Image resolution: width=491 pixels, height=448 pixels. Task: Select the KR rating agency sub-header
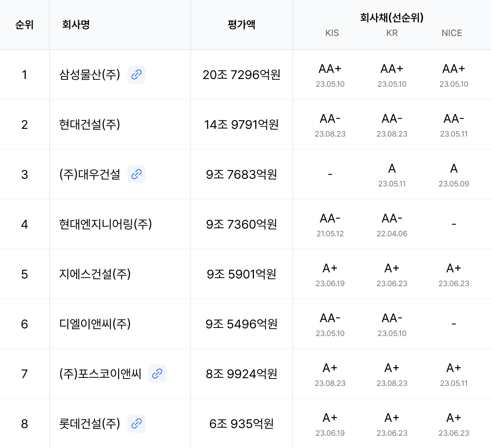(x=392, y=33)
